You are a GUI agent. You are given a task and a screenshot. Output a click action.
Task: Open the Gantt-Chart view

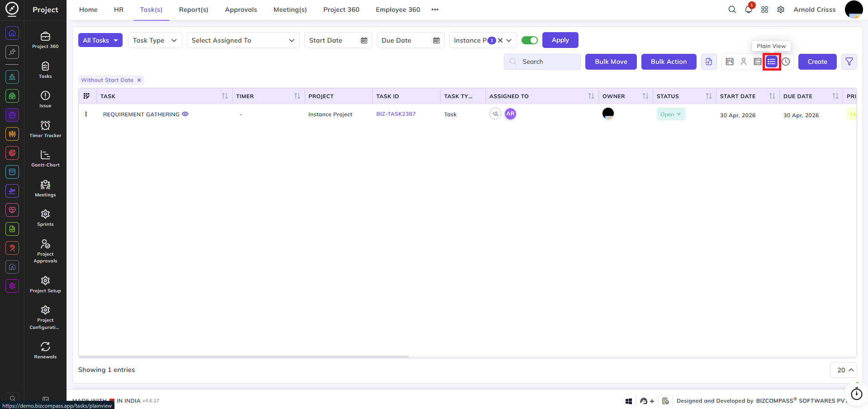[45, 159]
